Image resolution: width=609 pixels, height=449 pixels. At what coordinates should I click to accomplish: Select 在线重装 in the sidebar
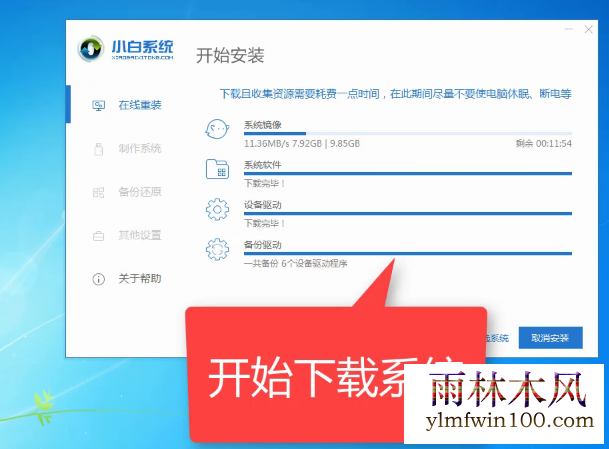(x=140, y=105)
